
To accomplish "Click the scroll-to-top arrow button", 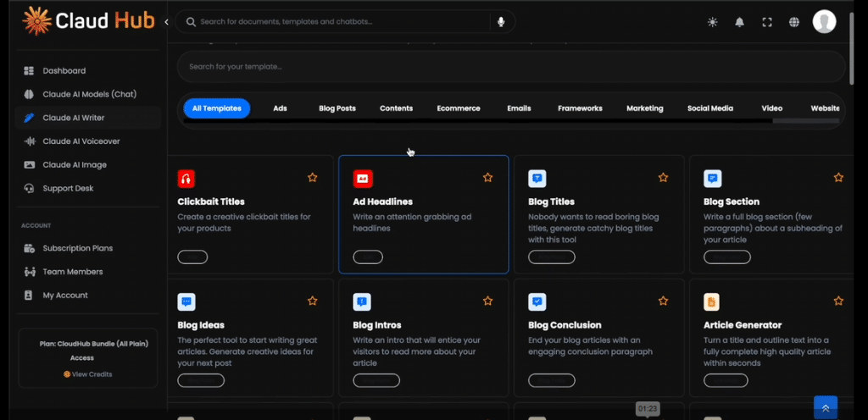I will 825,407.
